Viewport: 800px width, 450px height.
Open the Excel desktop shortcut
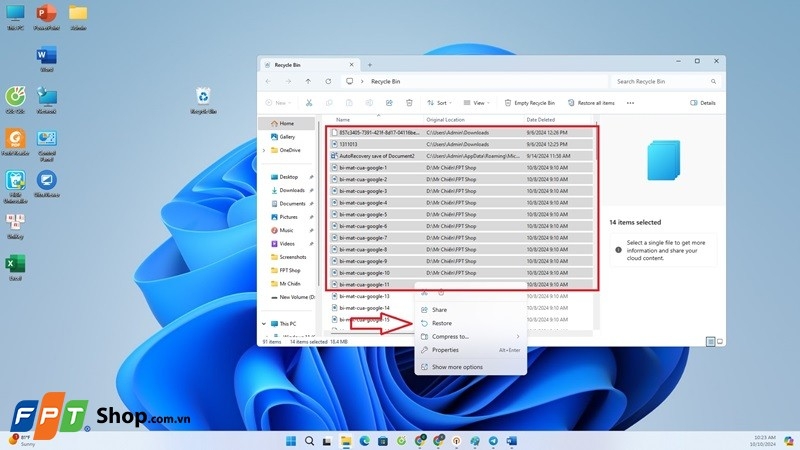click(x=15, y=268)
